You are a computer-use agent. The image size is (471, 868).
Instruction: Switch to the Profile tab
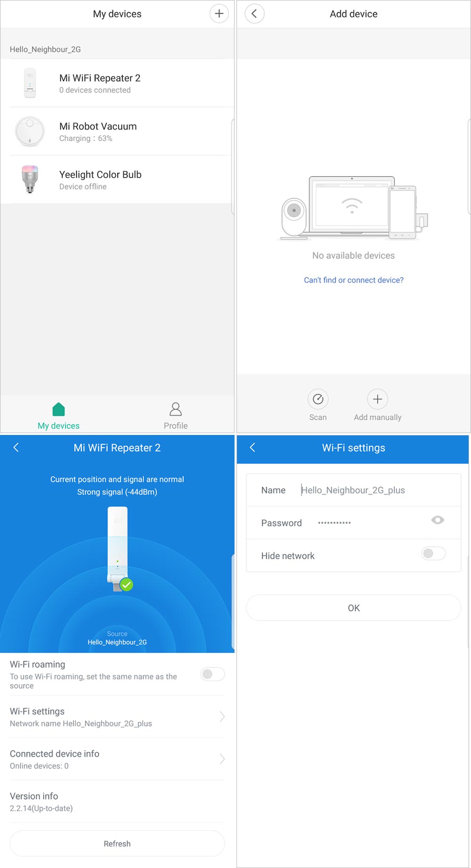176,416
